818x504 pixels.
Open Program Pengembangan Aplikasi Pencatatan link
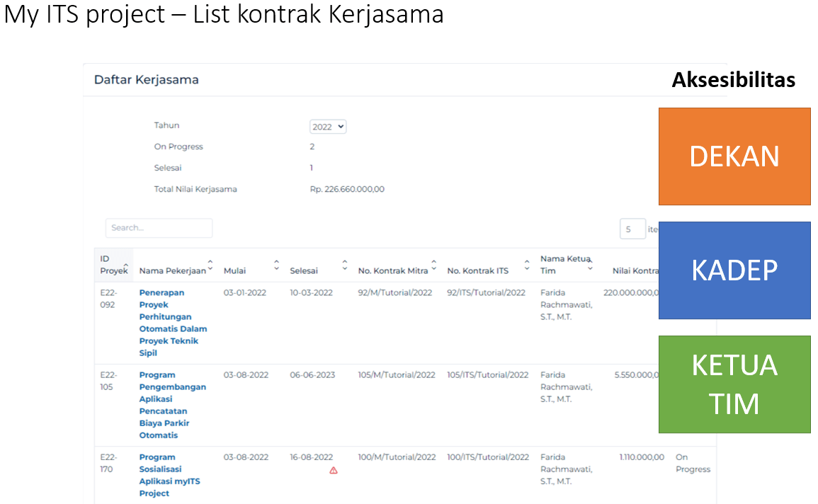(x=172, y=405)
